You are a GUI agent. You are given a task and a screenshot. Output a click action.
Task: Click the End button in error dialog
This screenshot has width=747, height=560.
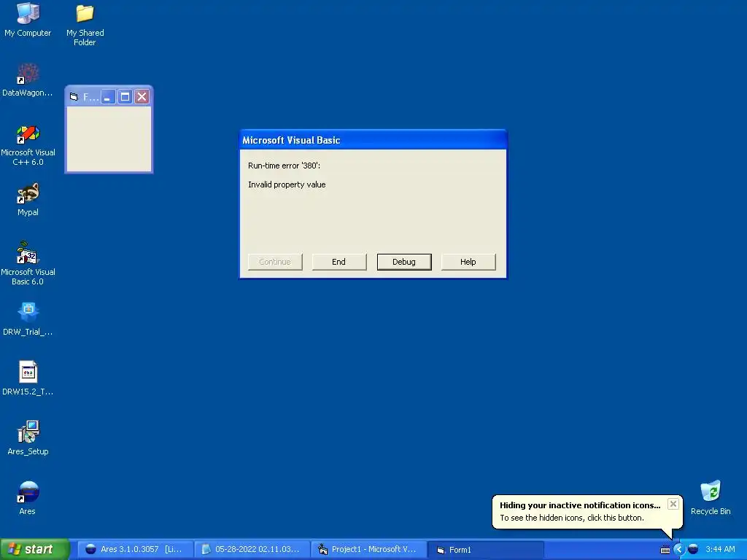click(339, 262)
